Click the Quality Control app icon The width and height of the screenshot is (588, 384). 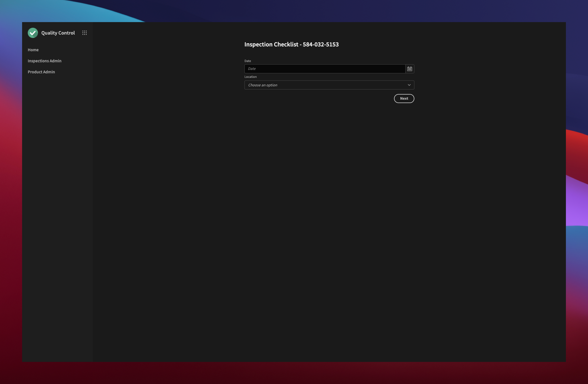[33, 33]
